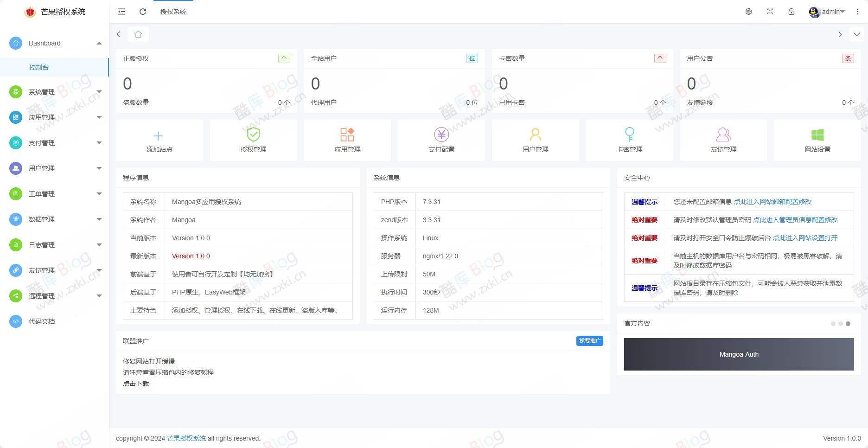Click the 友链管理 chain icon
868x448 pixels.
[x=723, y=135]
